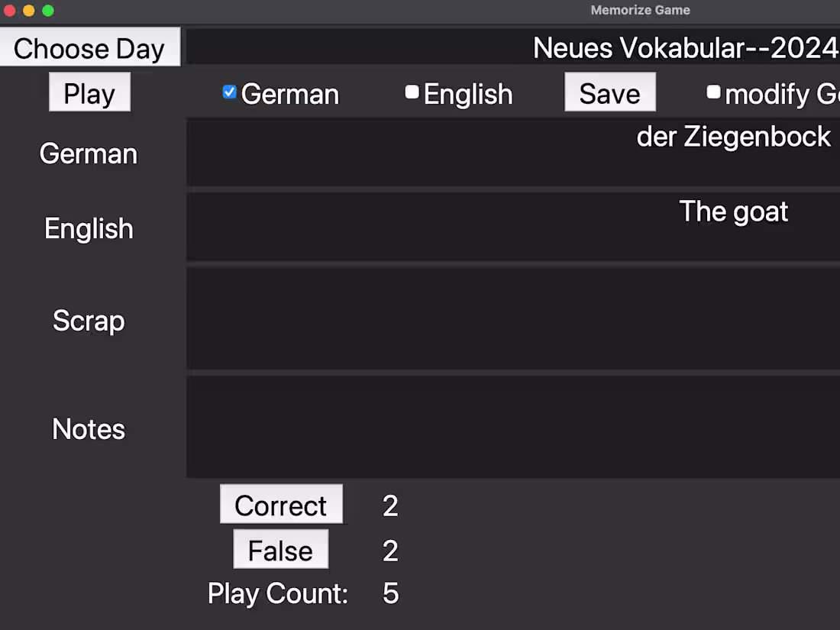840x630 pixels.
Task: Mark the answer as False
Action: (x=280, y=550)
